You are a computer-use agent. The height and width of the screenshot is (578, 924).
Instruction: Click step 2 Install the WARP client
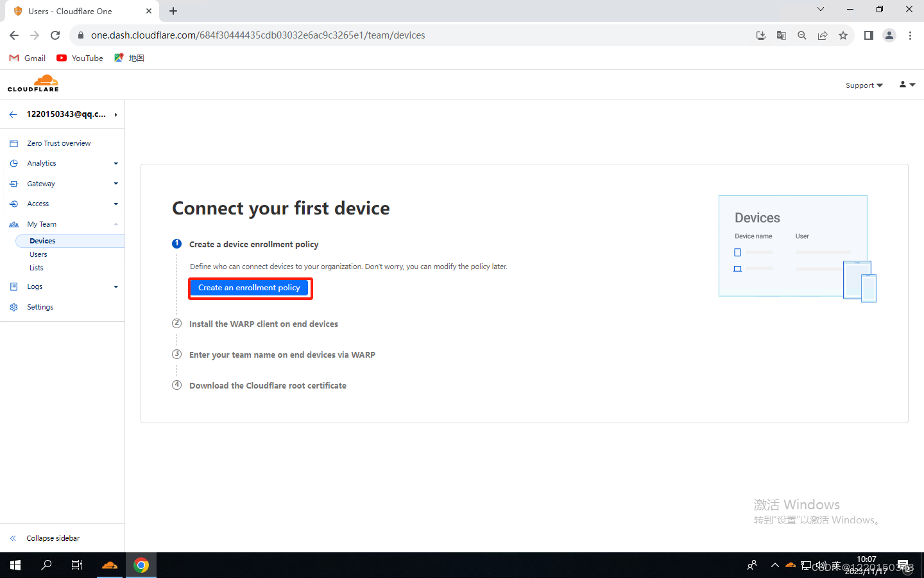(263, 324)
